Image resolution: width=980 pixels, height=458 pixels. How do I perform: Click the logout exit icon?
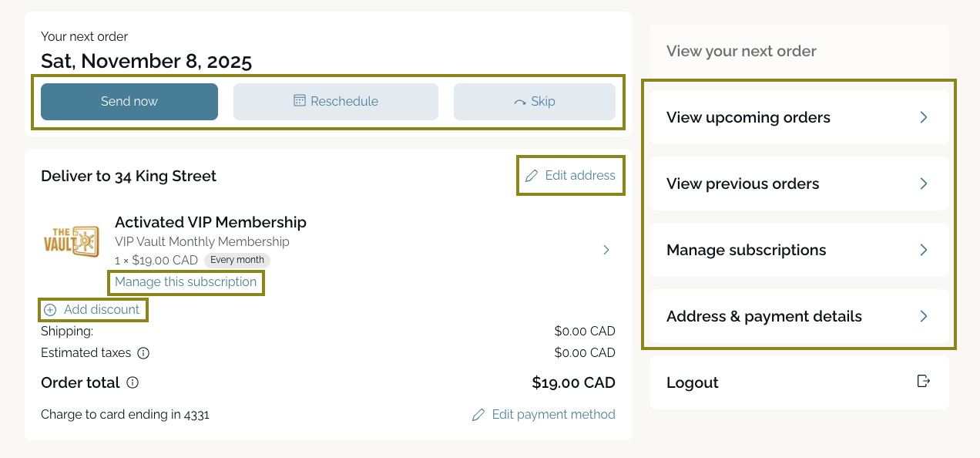tap(924, 381)
